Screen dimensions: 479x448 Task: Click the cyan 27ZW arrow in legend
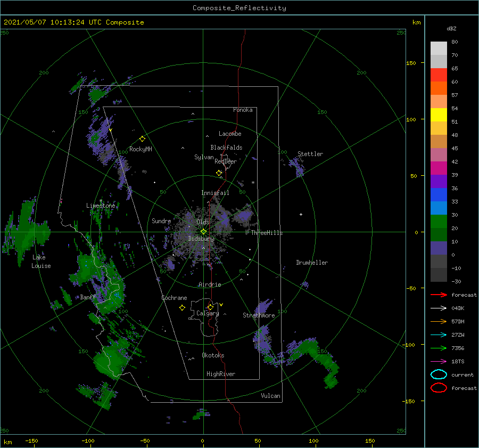[439, 335]
